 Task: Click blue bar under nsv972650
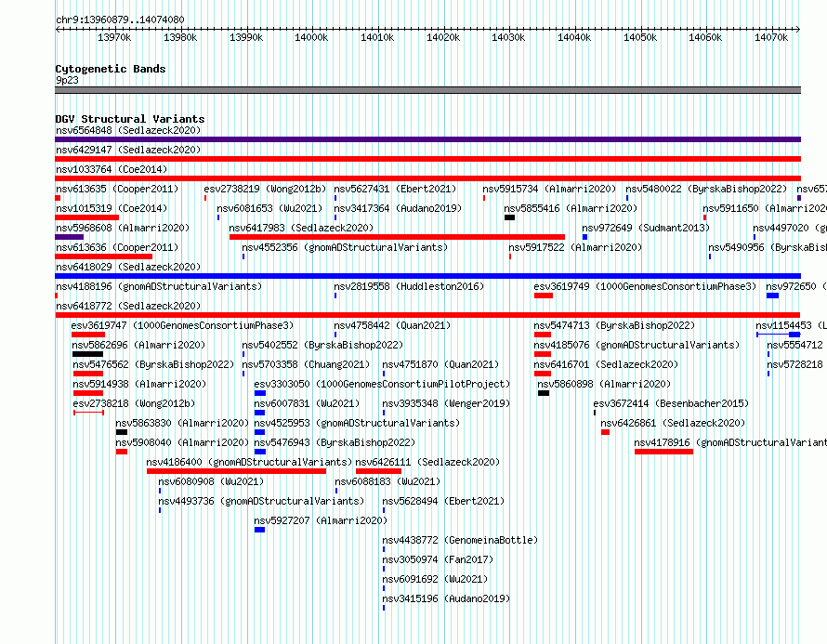coord(773,296)
